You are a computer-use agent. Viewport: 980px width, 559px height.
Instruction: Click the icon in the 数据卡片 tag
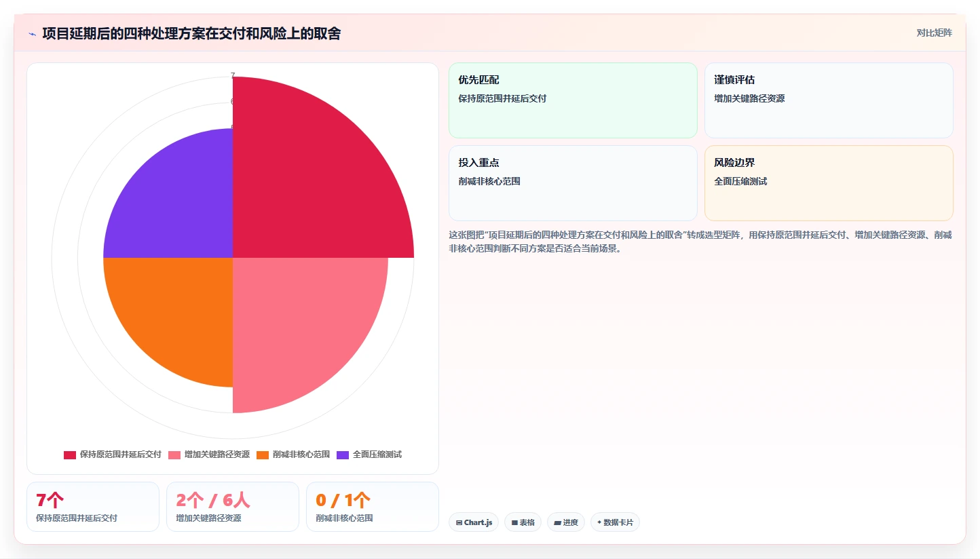599,523
